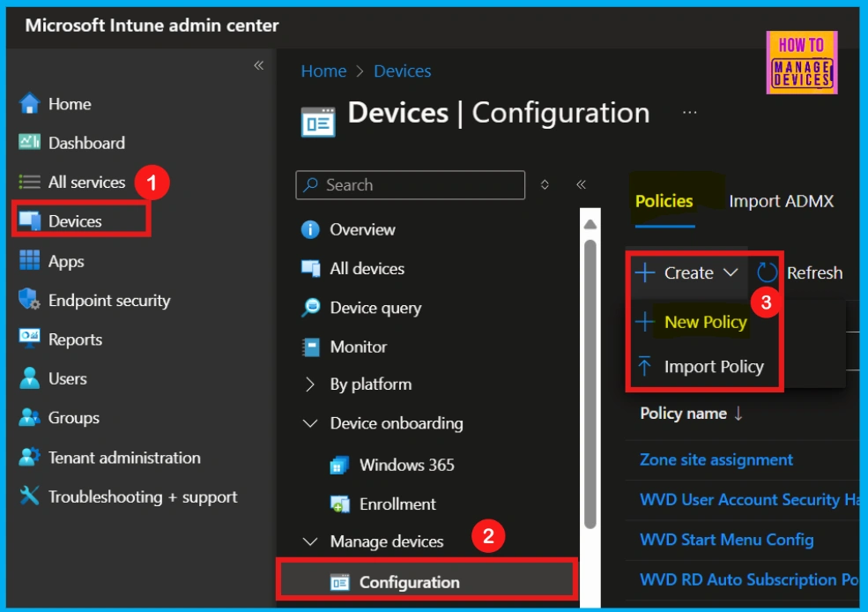
Task: Click the Devices breadcrumb link
Action: pos(402,71)
